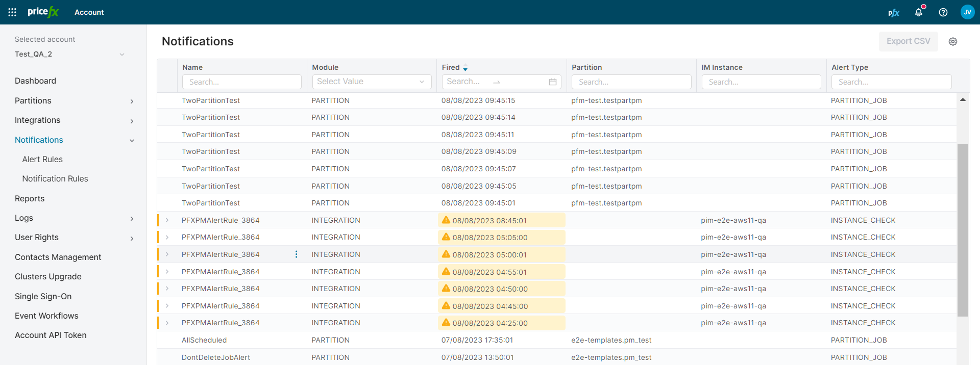Open calendar picker in Fired filter

click(552, 82)
